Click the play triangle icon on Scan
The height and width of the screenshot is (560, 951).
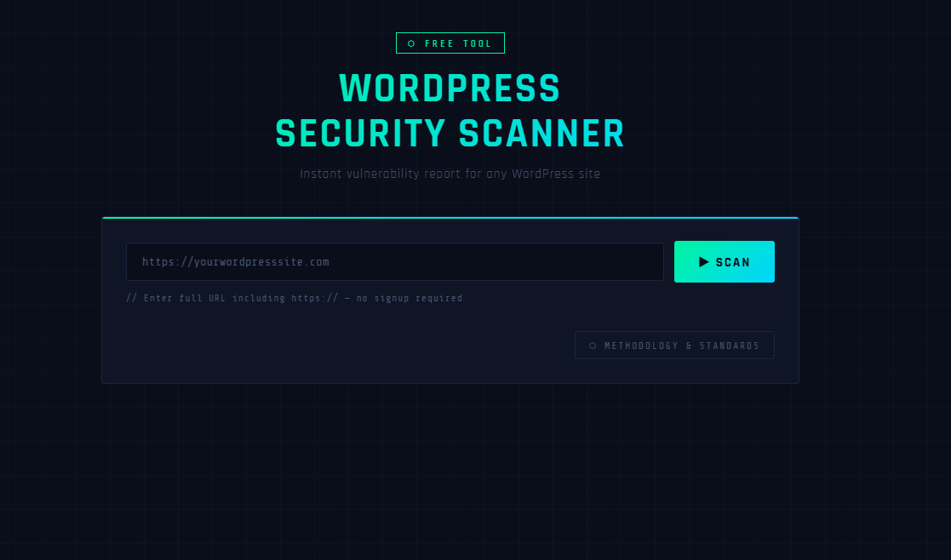(704, 262)
